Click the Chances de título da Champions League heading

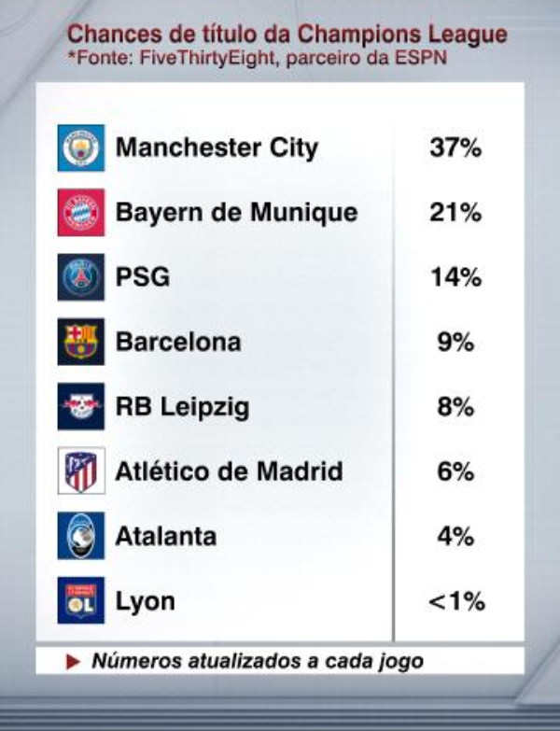pos(287,34)
